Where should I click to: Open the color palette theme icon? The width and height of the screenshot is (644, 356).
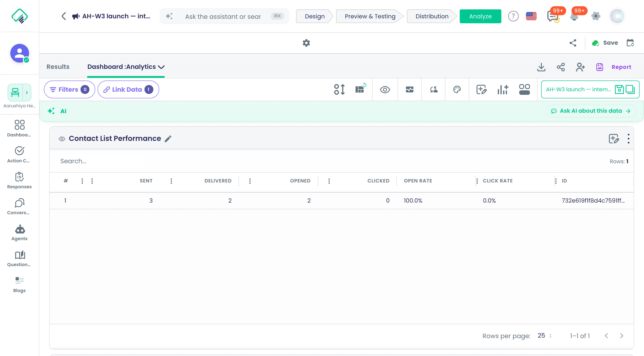[x=457, y=89]
